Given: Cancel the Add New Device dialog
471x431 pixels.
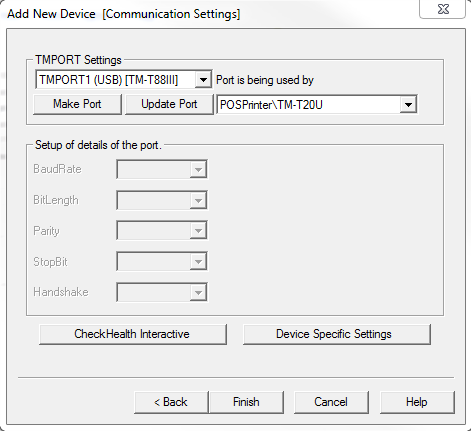Looking at the screenshot, I should (x=331, y=402).
